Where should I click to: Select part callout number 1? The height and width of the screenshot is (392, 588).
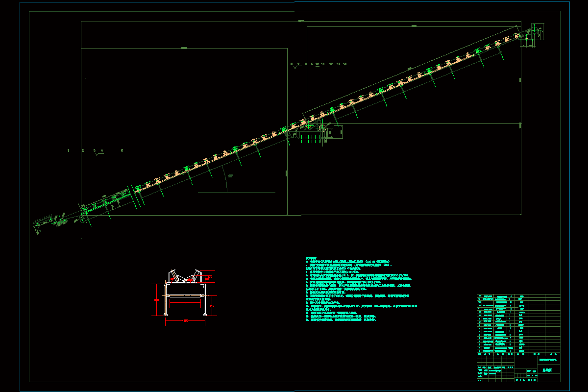(69, 150)
